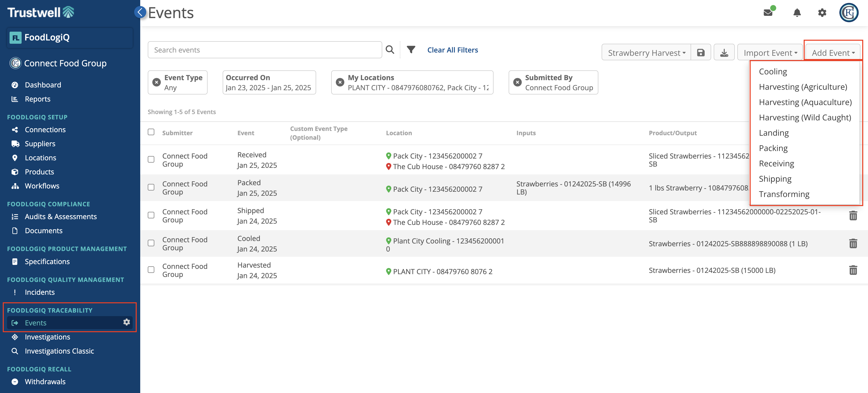
Task: Choose Harvesting (Agriculture) event type
Action: coord(803,87)
